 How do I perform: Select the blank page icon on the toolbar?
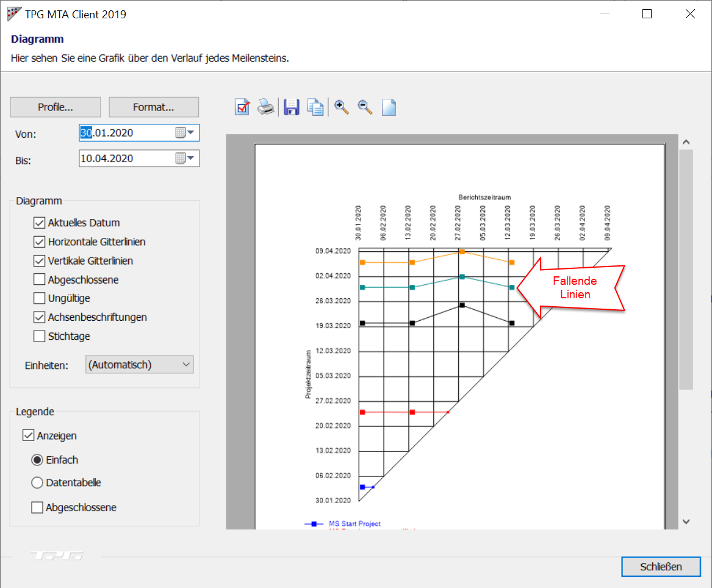(x=389, y=107)
